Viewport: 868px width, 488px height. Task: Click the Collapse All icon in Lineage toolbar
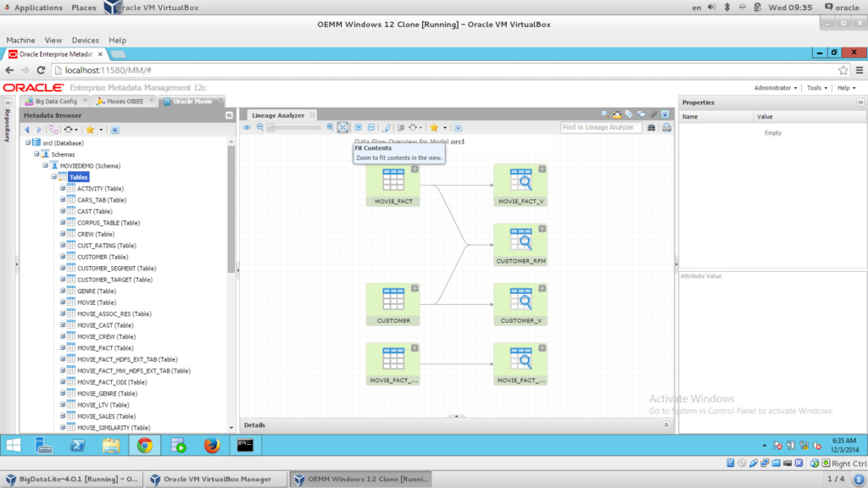(x=371, y=127)
